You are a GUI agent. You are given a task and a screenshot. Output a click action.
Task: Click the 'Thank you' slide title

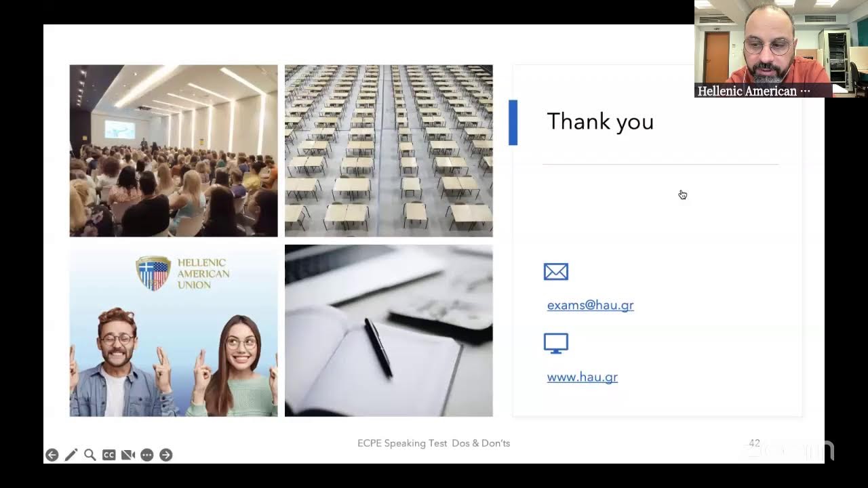click(x=600, y=122)
